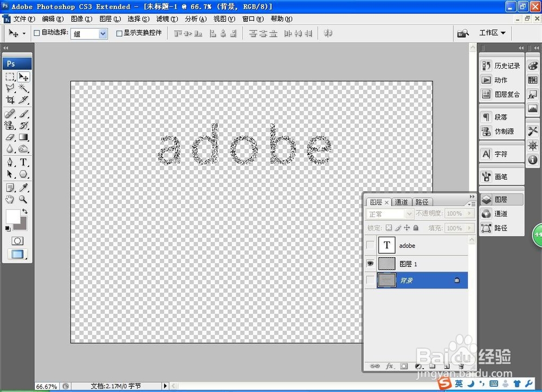Screen dimensions: 542x392
Task: Select the Magic Wand tool
Action: pyautogui.click(x=23, y=88)
